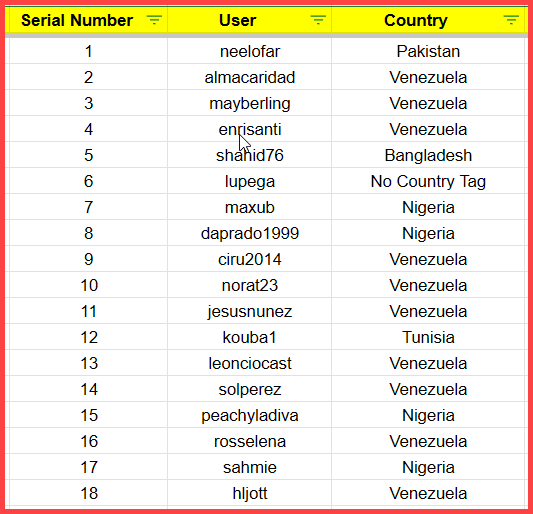Click the Pakistan country cell
533x514 pixels.
[429, 51]
